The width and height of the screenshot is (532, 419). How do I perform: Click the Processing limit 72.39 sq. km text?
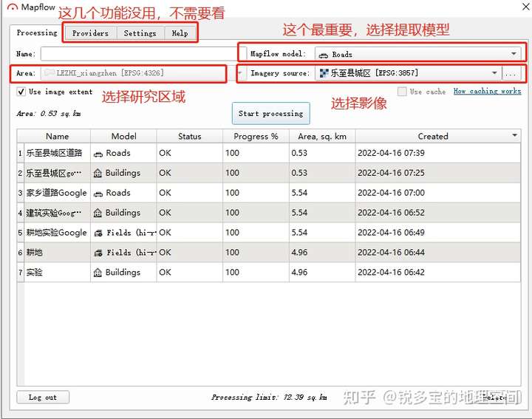click(x=269, y=398)
